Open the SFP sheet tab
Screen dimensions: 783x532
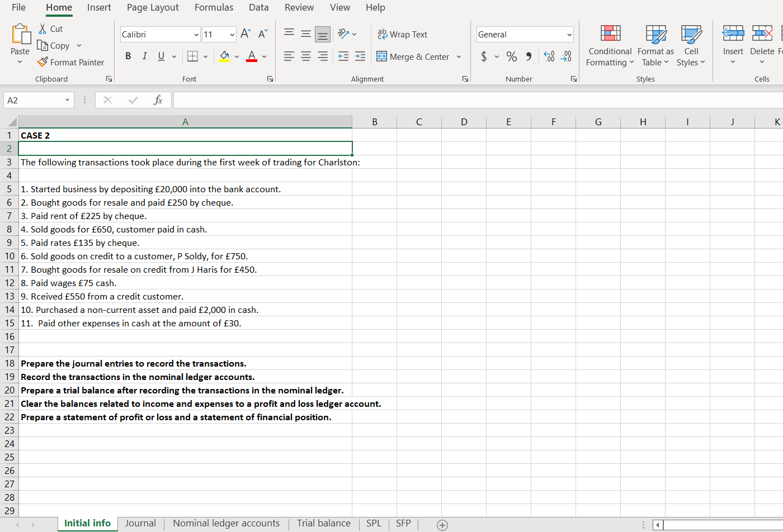[403, 524]
